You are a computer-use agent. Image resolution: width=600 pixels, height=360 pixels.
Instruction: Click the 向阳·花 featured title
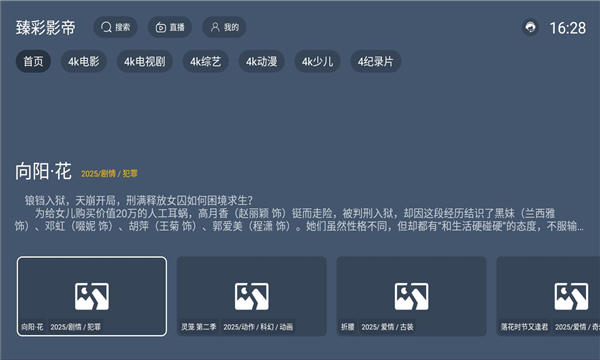coord(43,171)
